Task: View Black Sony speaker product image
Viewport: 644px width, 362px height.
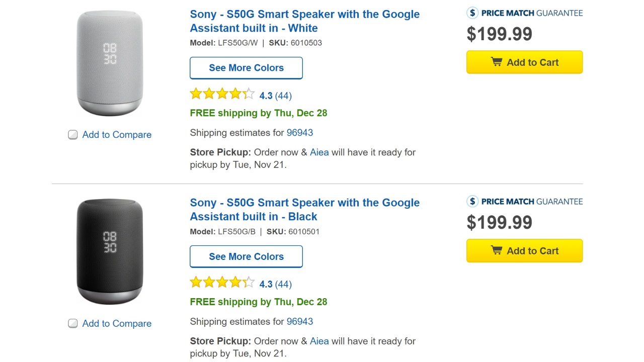Action: [110, 251]
